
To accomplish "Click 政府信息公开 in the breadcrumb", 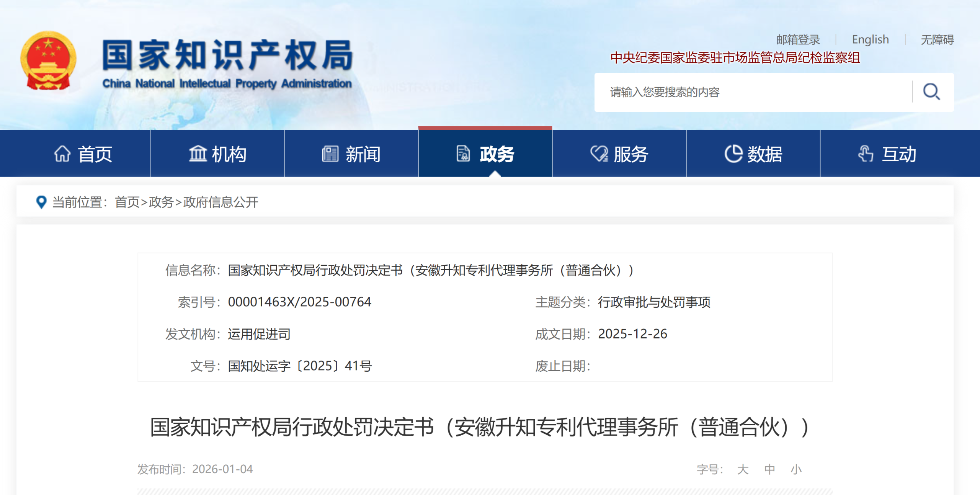I will coord(221,202).
